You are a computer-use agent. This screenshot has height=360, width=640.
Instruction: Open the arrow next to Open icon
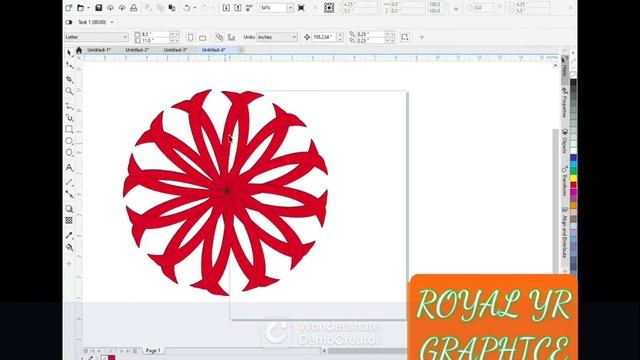click(88, 8)
